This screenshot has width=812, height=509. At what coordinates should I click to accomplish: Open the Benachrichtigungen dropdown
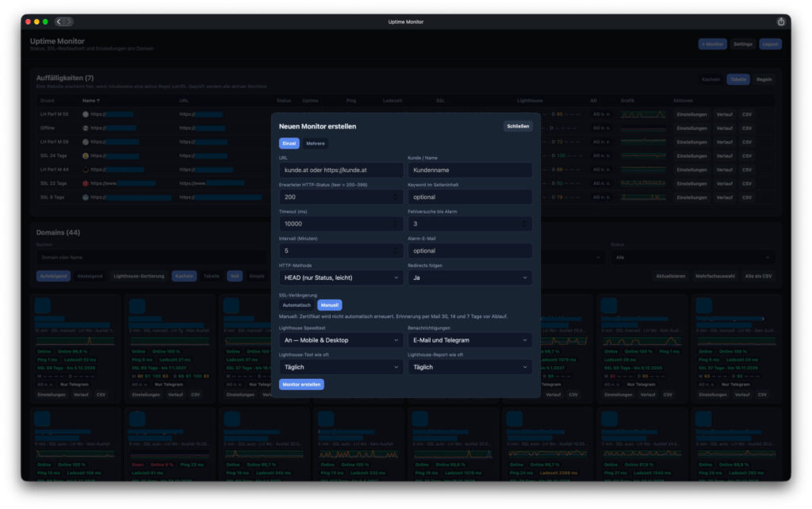(x=469, y=340)
